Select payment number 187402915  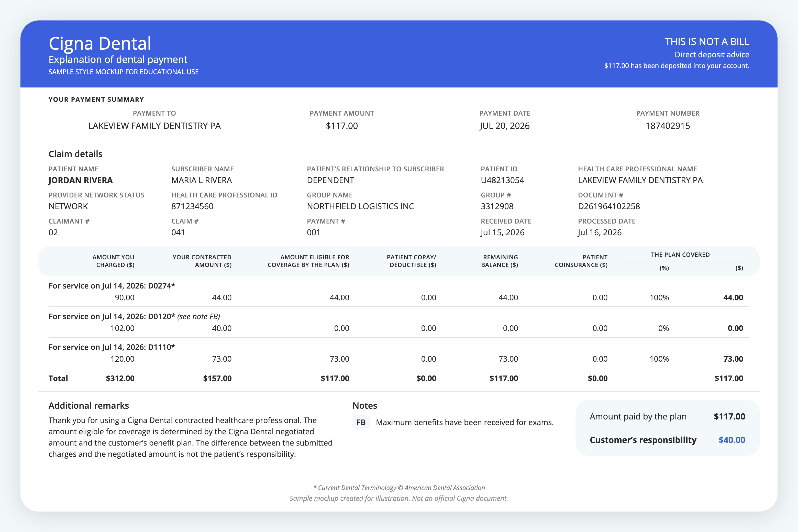(x=667, y=126)
